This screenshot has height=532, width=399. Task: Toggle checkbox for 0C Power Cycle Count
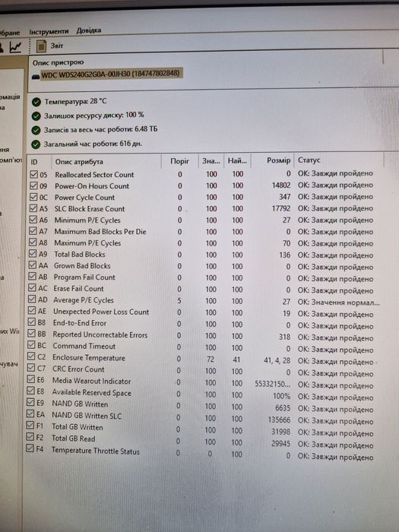click(33, 197)
